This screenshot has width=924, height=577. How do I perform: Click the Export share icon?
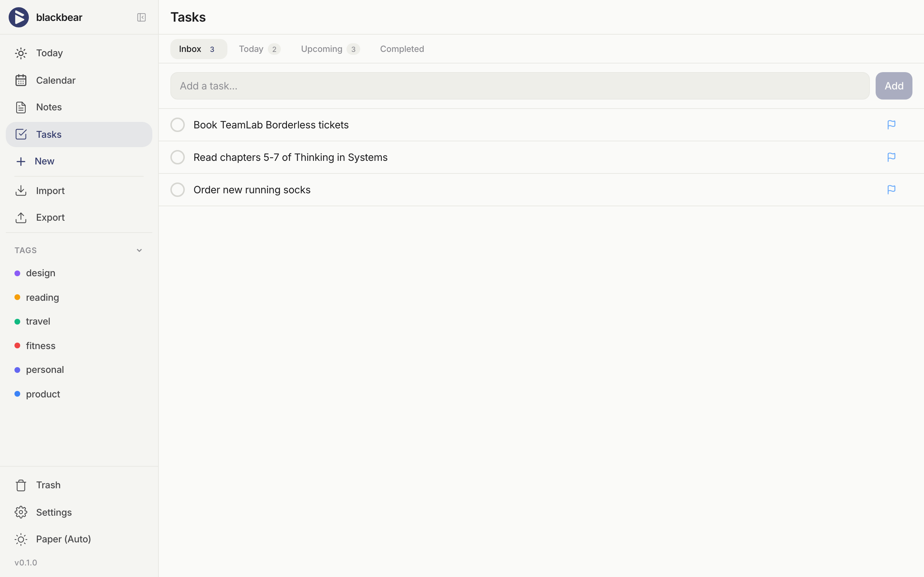click(x=21, y=217)
